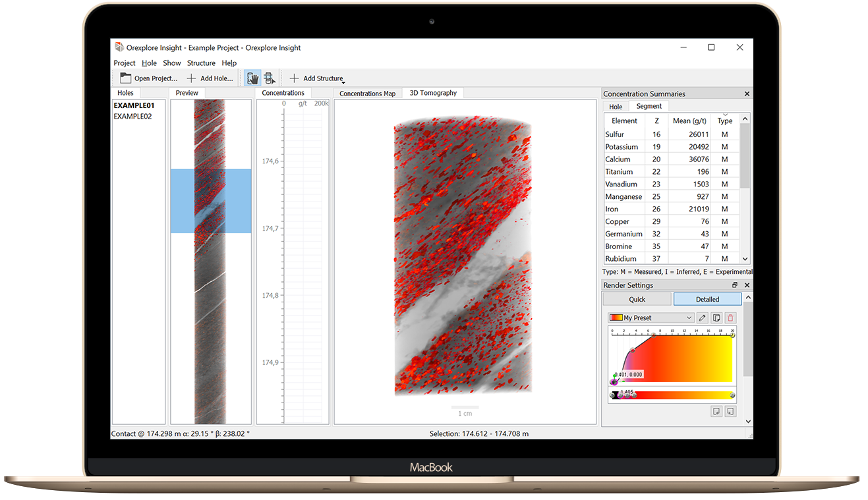Enable the Detailed render settings mode
The height and width of the screenshot is (500, 868).
coord(707,298)
